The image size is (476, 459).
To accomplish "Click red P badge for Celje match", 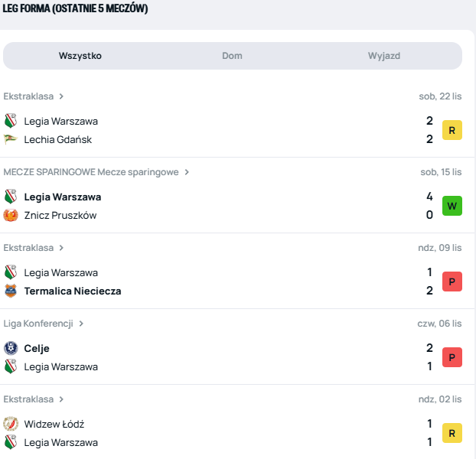I will point(452,357).
